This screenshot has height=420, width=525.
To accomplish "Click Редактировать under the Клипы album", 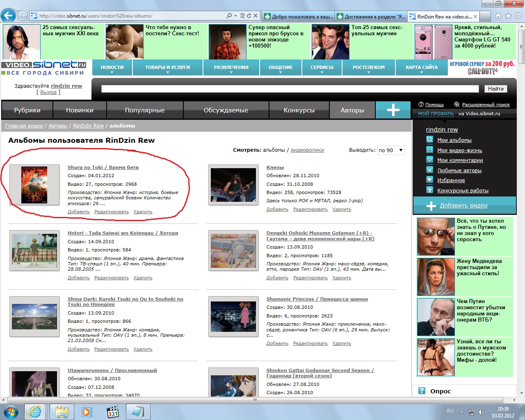I will (x=310, y=209).
